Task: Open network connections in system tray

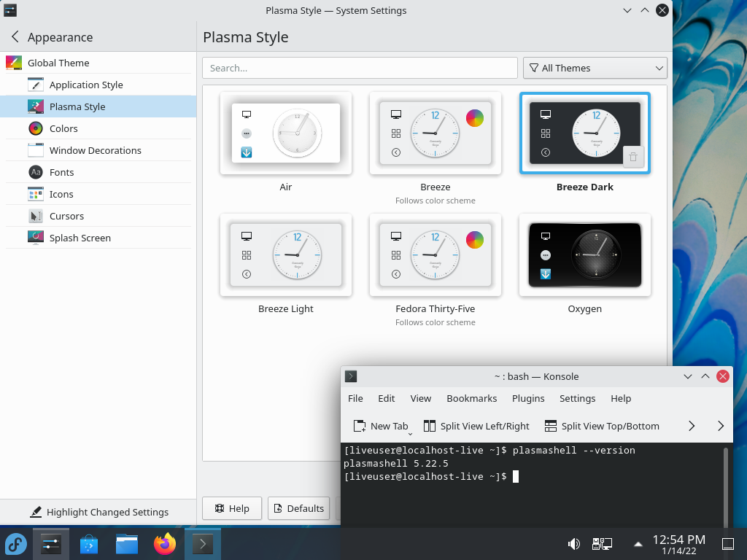Action: pyautogui.click(x=602, y=544)
